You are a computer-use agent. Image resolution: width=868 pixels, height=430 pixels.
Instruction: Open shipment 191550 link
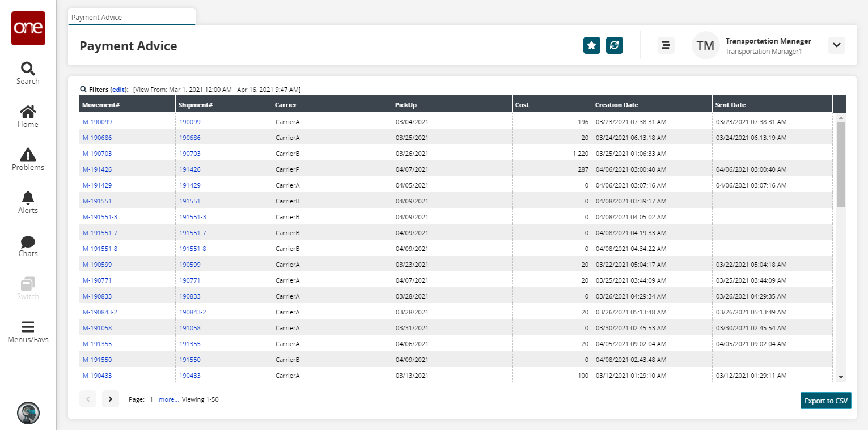(190, 360)
